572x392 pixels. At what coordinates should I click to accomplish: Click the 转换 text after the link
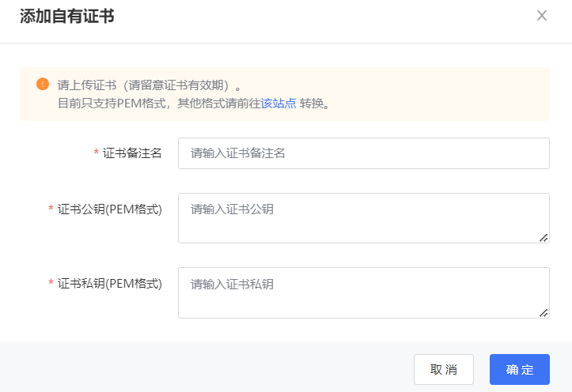point(312,104)
